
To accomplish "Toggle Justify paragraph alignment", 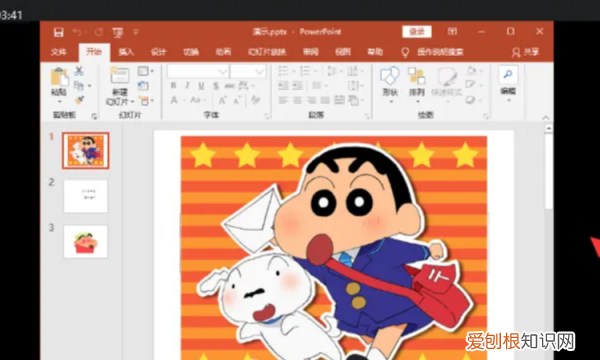I will (x=325, y=100).
